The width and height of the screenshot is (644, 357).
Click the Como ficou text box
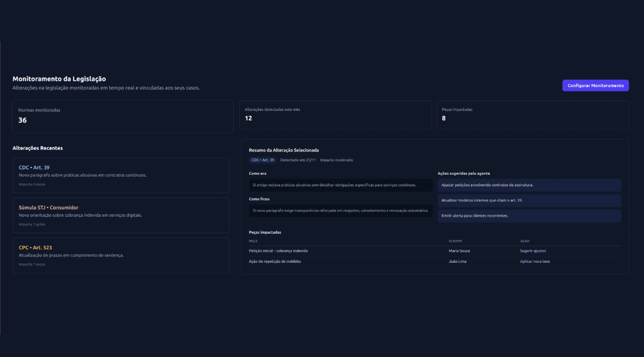point(341,210)
